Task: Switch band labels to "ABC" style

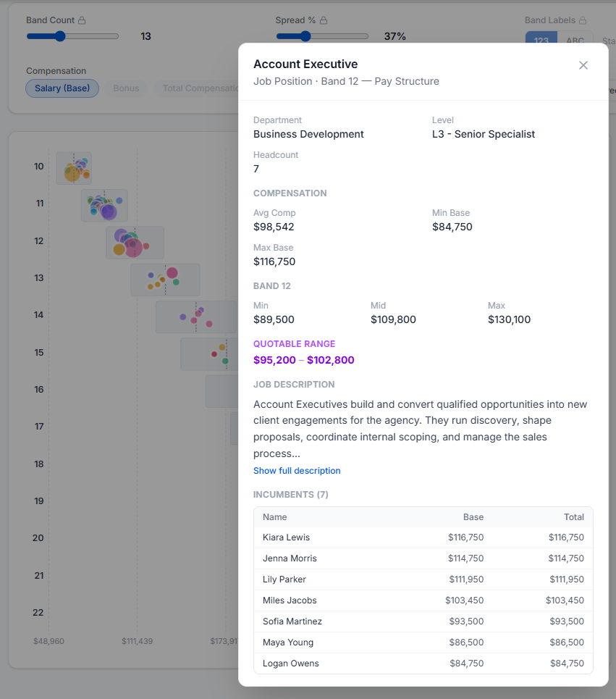Action: click(x=575, y=41)
